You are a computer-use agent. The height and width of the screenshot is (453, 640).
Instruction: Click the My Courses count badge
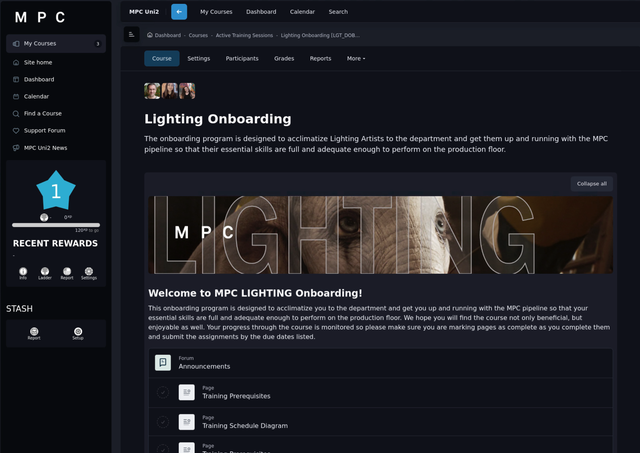98,44
